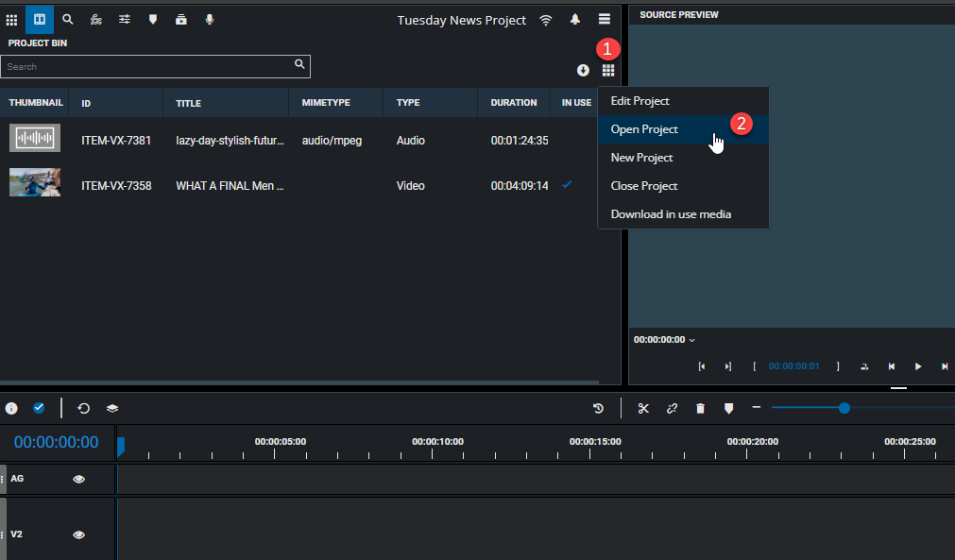Click the unlink clip icon in timeline toolbar
Screen dimensions: 955x560
[x=672, y=408]
